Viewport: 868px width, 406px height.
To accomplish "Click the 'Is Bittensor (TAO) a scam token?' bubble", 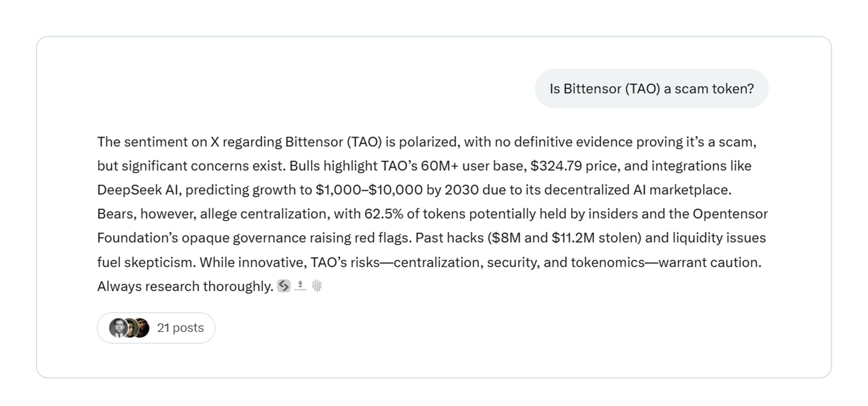I will (x=651, y=89).
